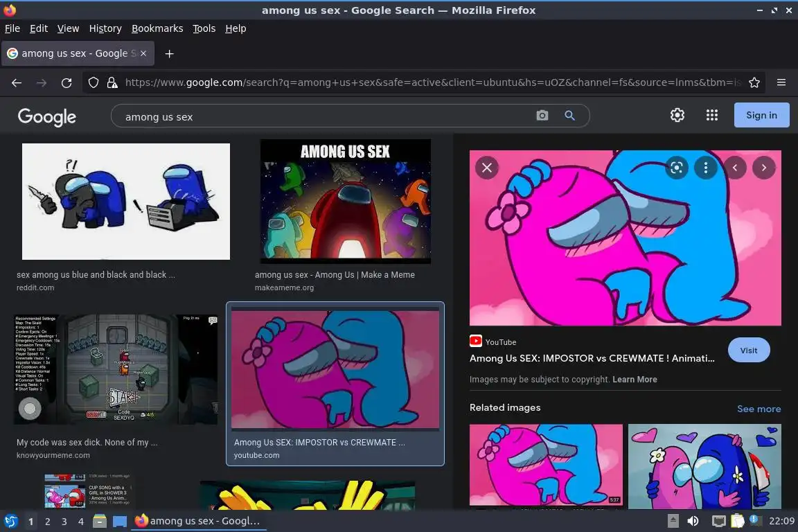
Task: Go back with the browser back arrow
Action: [17, 82]
